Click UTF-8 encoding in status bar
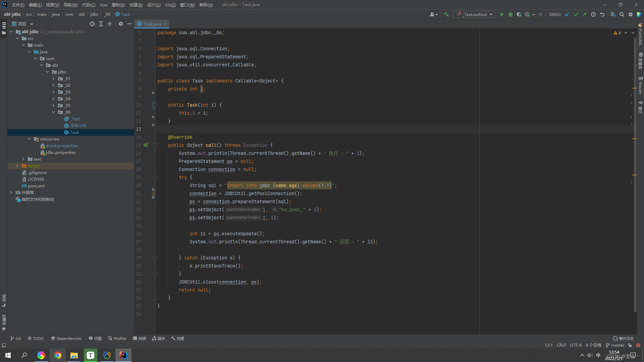Image resolution: width=644 pixels, height=362 pixels. coord(576,345)
